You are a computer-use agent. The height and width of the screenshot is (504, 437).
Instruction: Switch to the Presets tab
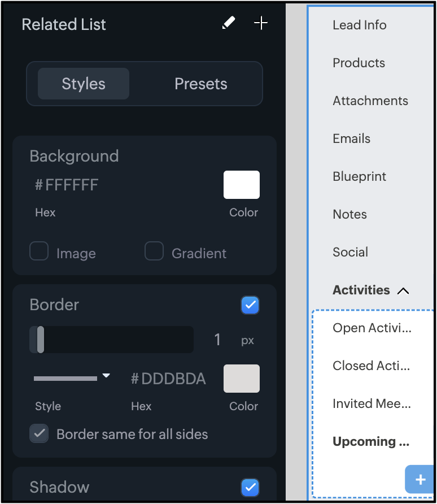(200, 84)
